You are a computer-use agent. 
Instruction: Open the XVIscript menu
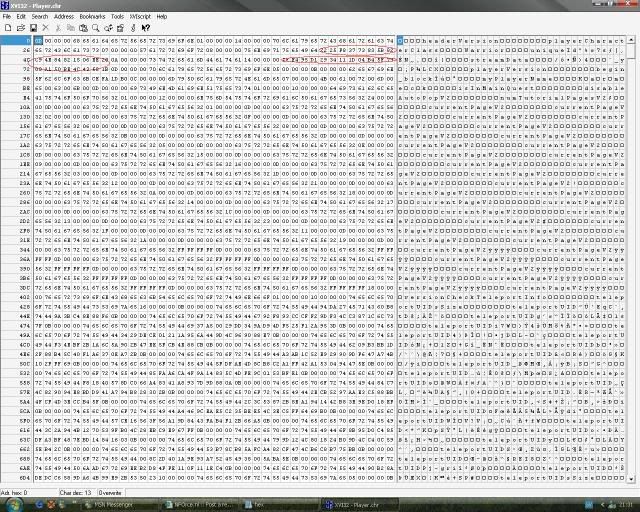pos(140,16)
